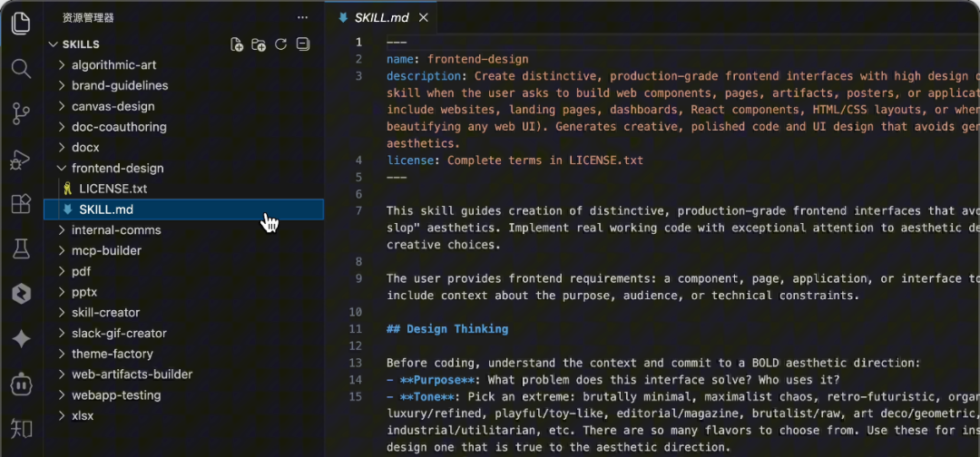Open LICENSE.txt file in explorer
Image resolution: width=980 pixels, height=457 pixels.
click(183, 189)
